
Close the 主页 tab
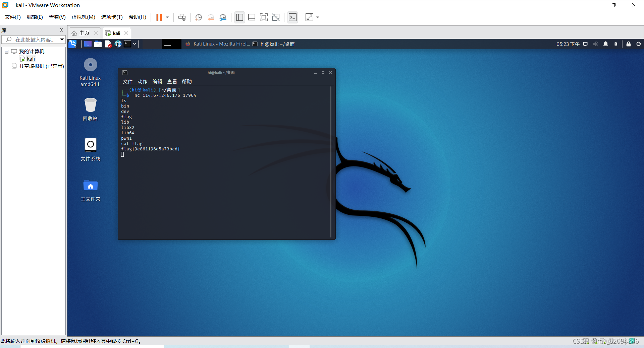point(96,33)
